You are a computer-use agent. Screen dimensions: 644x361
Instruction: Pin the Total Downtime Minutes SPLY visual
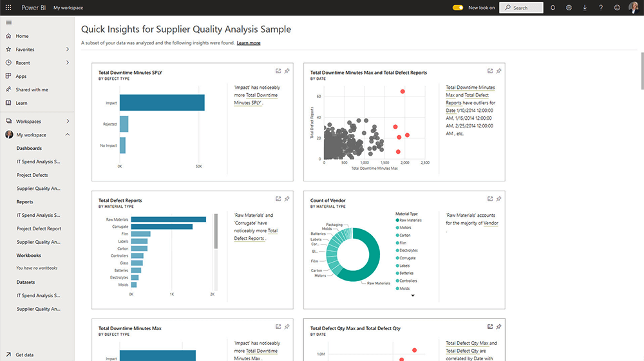click(x=287, y=71)
